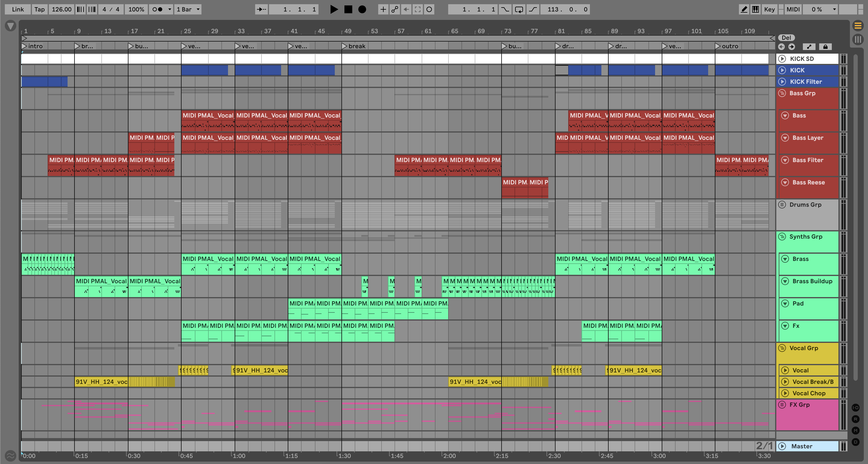Open the 1 Bar quantization dropdown
The width and height of the screenshot is (868, 464).
point(188,9)
